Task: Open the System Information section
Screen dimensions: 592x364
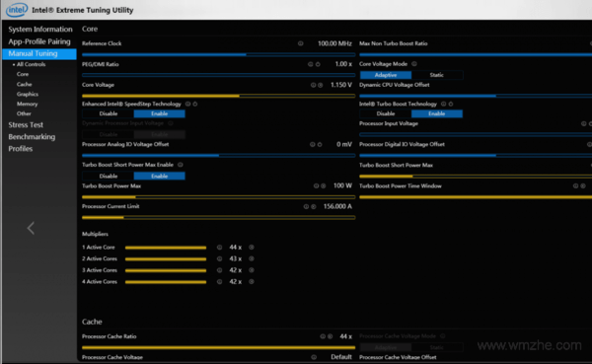Action: (40, 29)
